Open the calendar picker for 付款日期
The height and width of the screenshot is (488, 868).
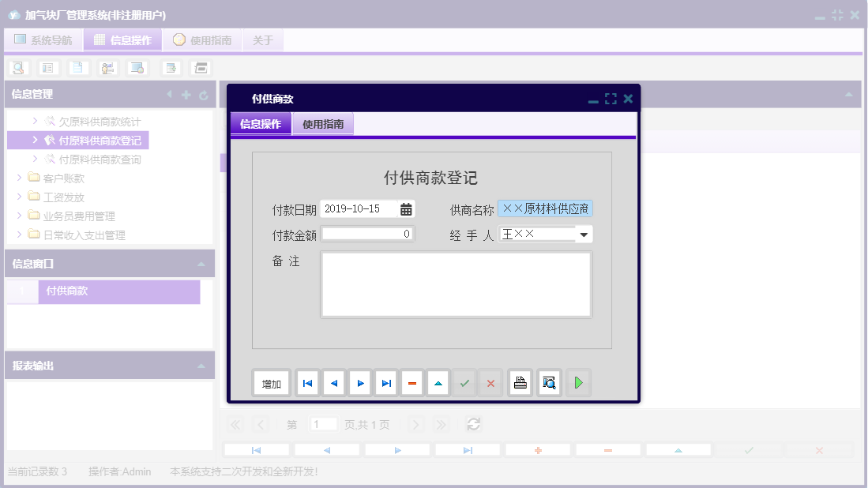pos(406,208)
